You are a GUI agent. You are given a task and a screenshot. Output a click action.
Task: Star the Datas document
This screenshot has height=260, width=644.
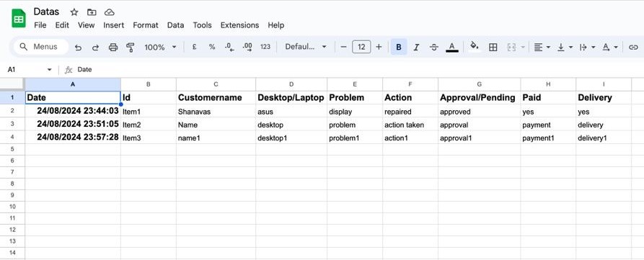[x=74, y=12]
